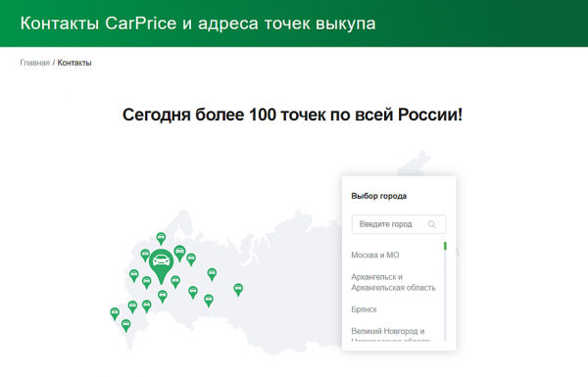Click the city list scrollbar thumb

(445, 246)
